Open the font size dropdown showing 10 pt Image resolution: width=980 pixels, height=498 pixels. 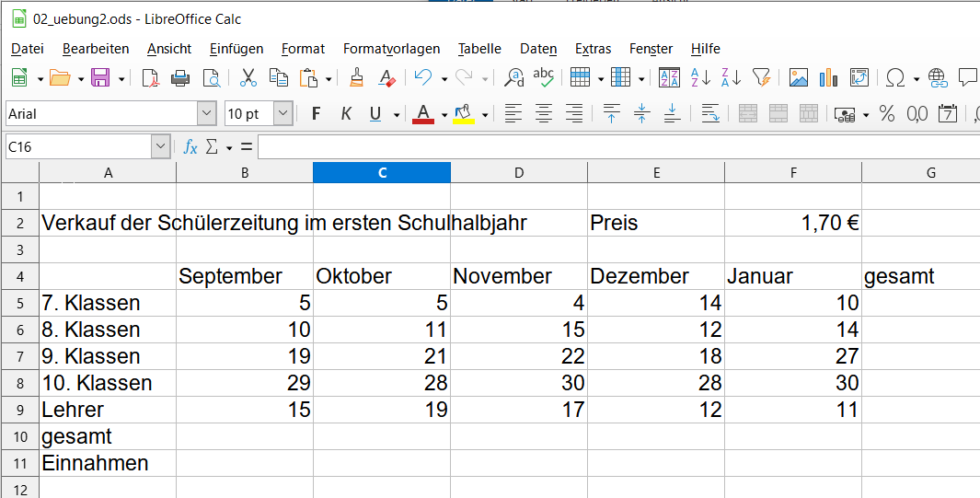pos(283,113)
